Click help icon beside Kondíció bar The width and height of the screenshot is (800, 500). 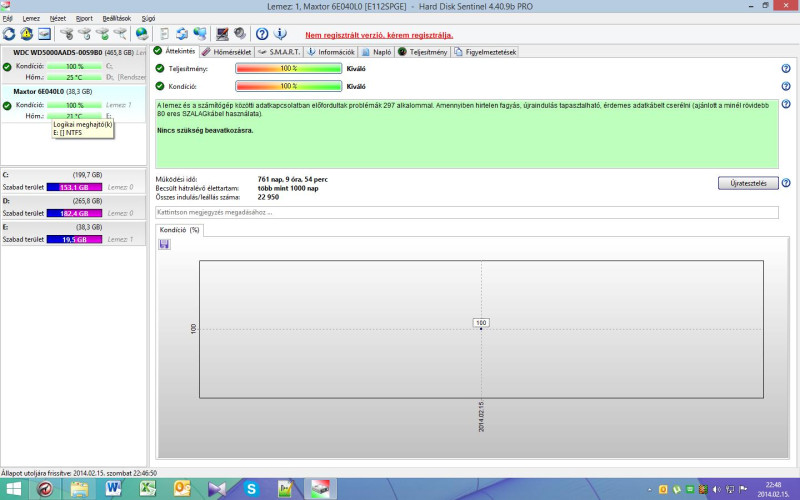click(786, 86)
